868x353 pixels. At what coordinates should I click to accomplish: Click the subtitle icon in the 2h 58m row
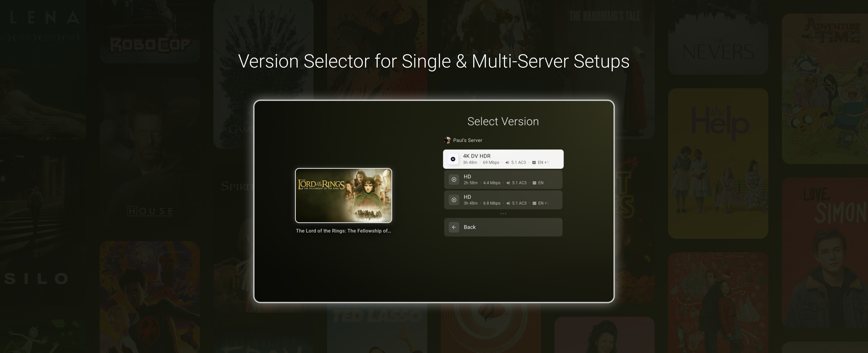pyautogui.click(x=534, y=183)
